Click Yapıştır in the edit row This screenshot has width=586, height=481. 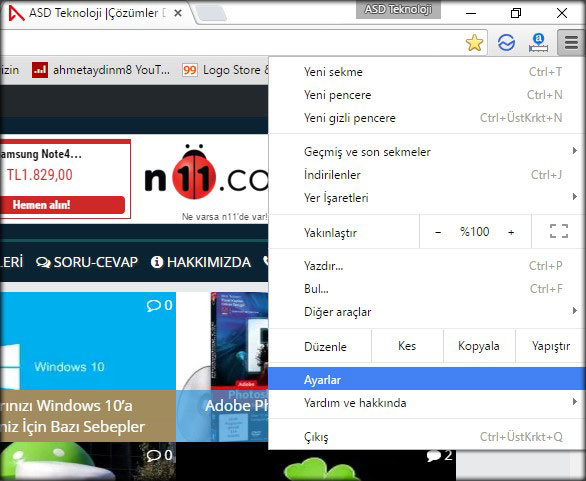(x=550, y=346)
